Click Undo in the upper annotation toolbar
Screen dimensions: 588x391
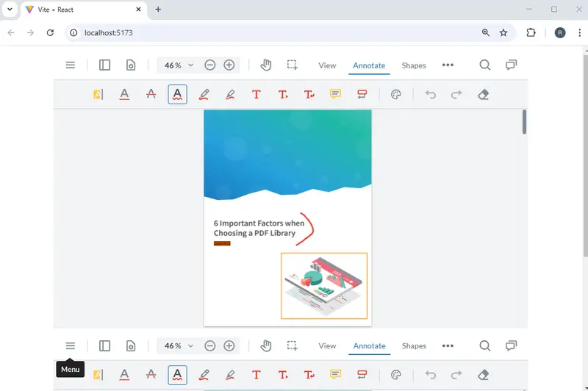(431, 95)
